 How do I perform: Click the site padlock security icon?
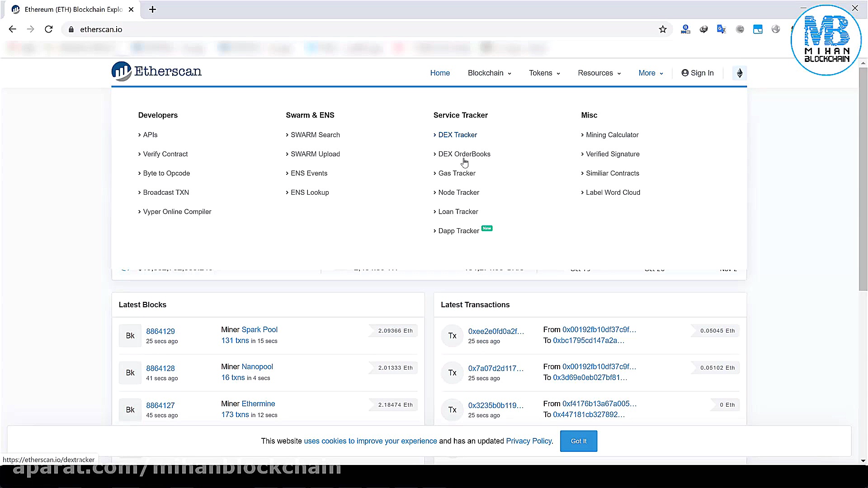[x=71, y=29]
